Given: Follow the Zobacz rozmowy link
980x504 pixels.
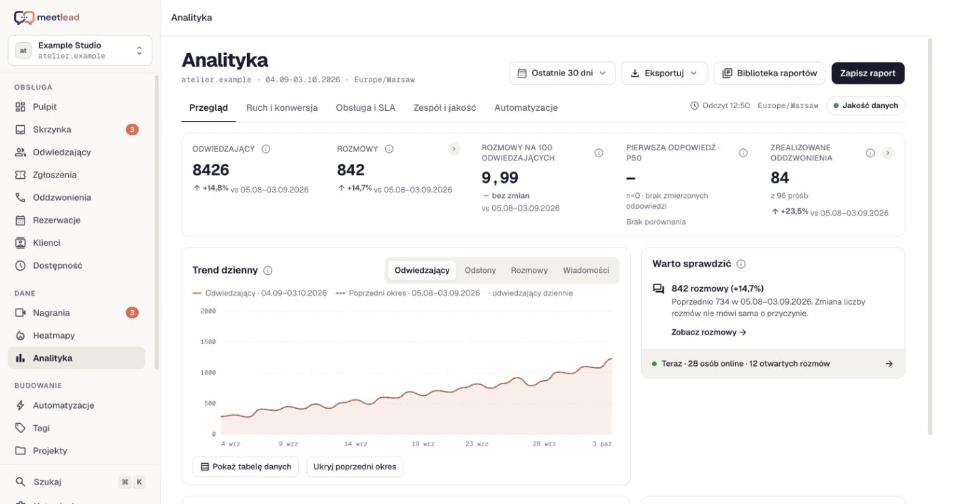Looking at the screenshot, I should point(709,333).
